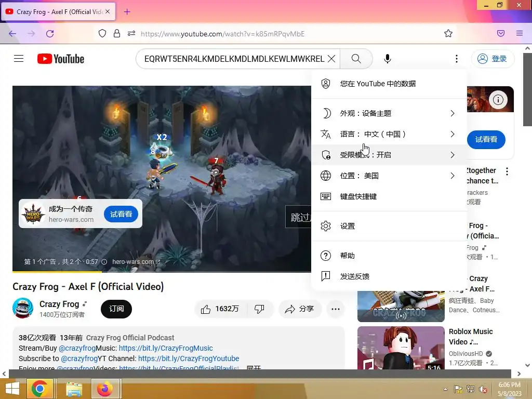Close the Crazy Frog tab
The image size is (532, 399).
[x=108, y=11]
